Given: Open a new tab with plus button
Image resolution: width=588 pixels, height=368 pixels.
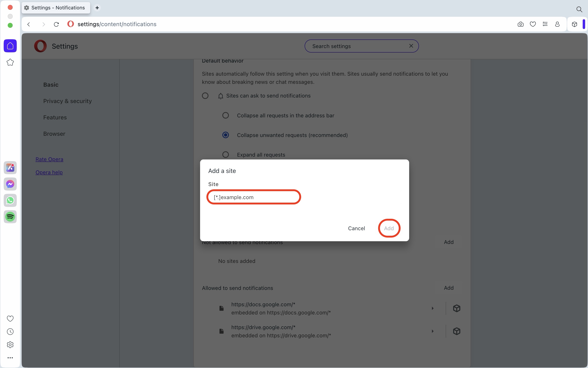Looking at the screenshot, I should pyautogui.click(x=97, y=8).
